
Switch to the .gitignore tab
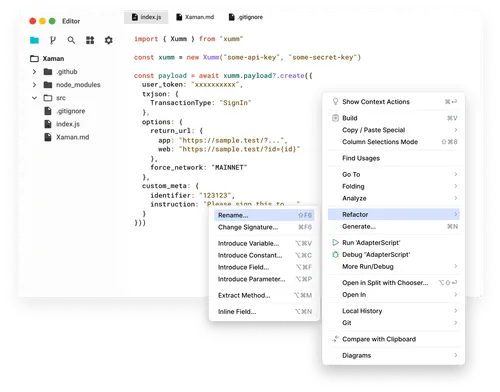click(246, 17)
